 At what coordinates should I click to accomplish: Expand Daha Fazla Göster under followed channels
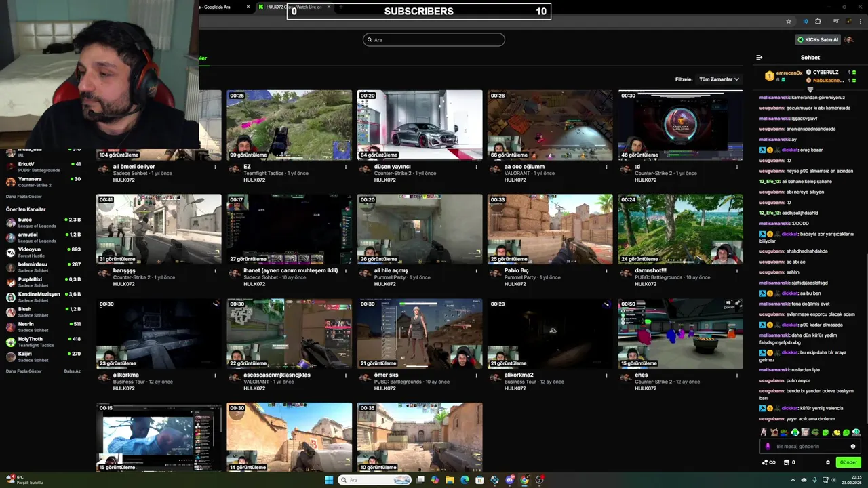coord(24,196)
